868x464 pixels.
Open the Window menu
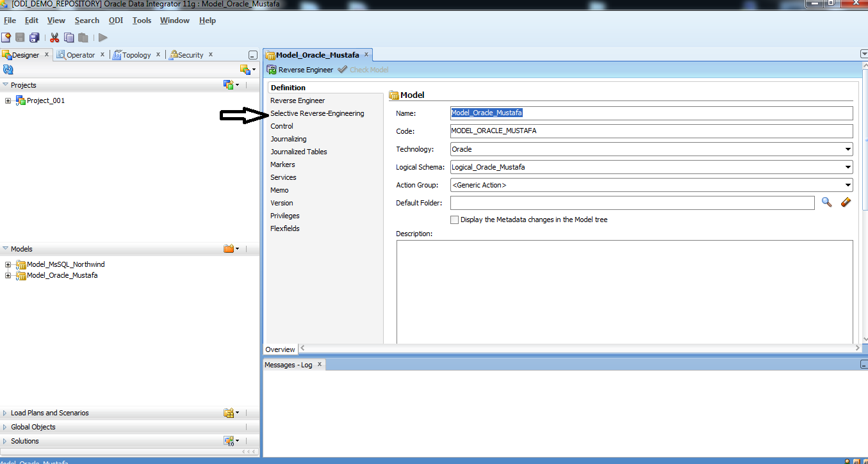175,20
